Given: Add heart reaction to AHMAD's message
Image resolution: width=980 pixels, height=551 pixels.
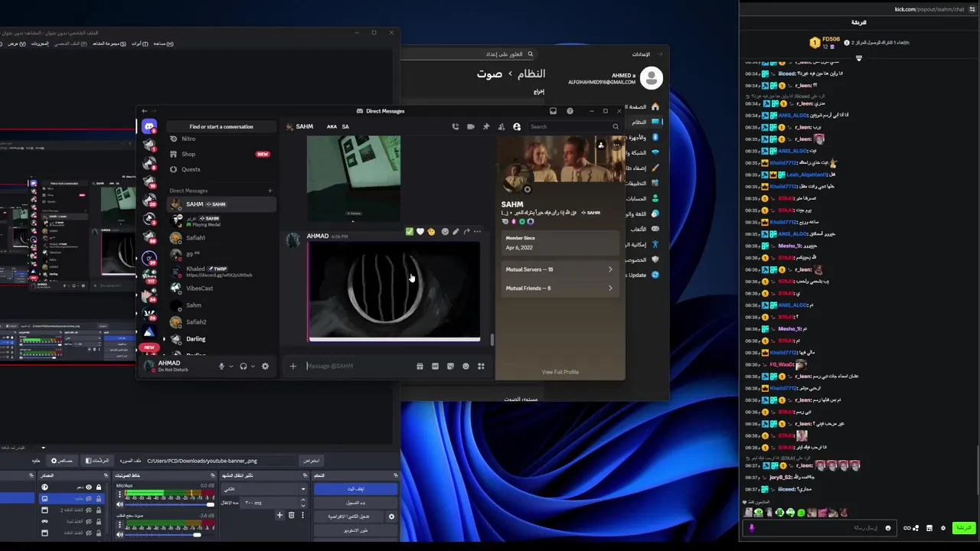Looking at the screenshot, I should [420, 231].
